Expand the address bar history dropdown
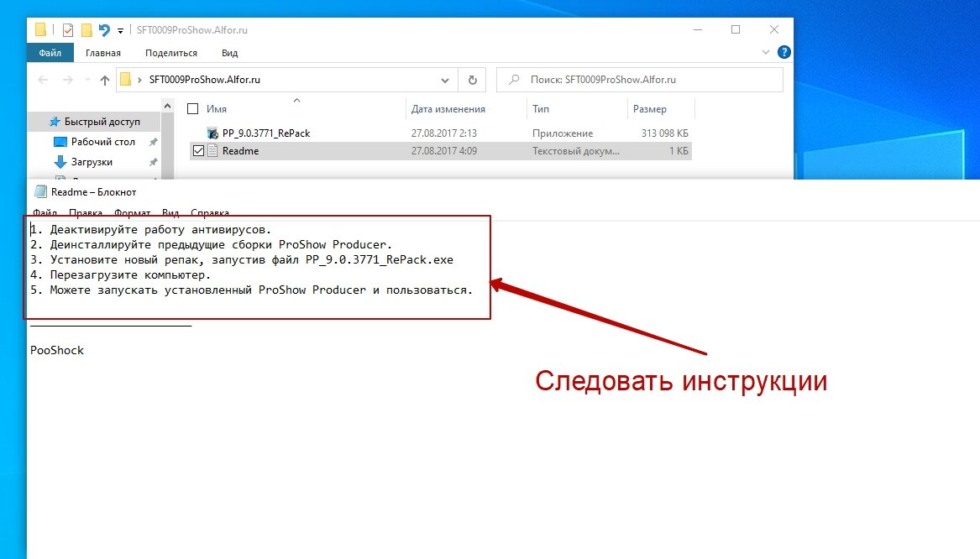 444,80
